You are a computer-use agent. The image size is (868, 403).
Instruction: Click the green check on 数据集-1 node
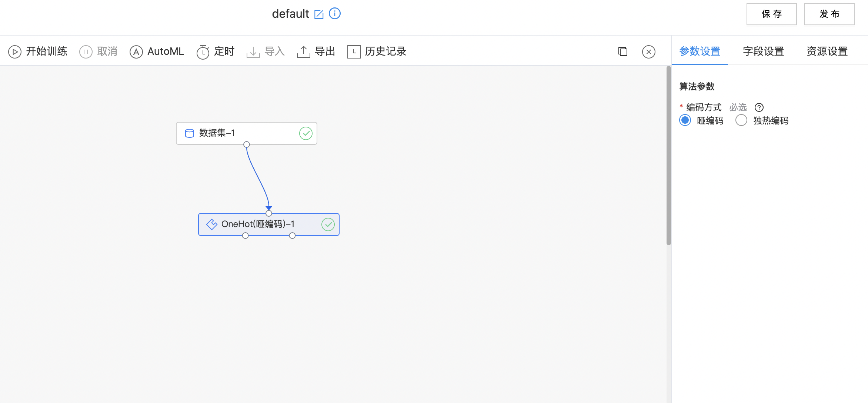pos(306,133)
